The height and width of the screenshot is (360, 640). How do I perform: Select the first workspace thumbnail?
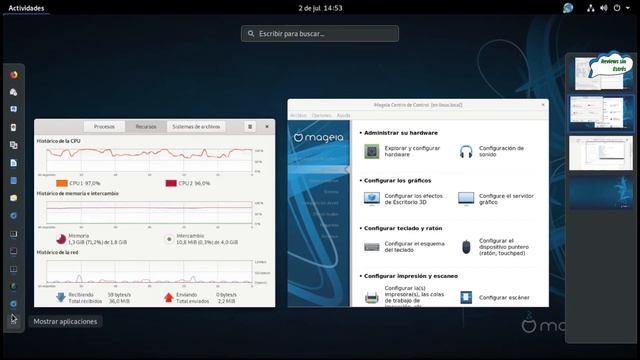click(x=601, y=73)
